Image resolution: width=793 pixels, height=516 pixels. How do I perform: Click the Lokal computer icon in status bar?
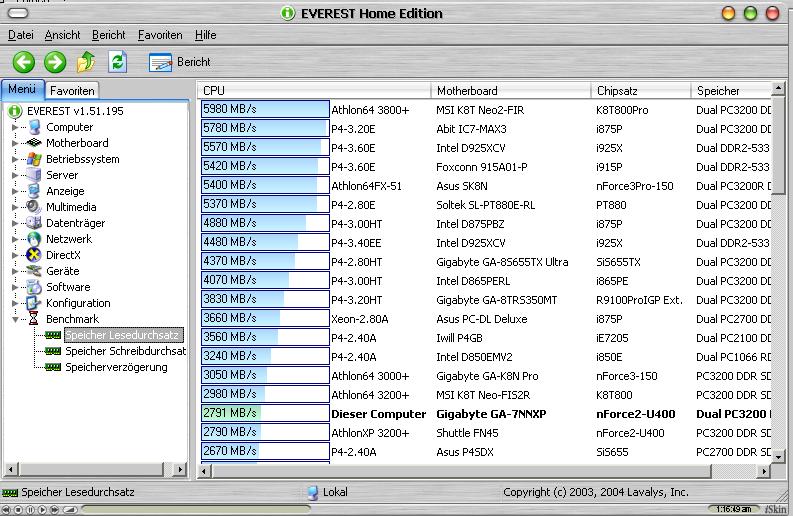(x=313, y=492)
